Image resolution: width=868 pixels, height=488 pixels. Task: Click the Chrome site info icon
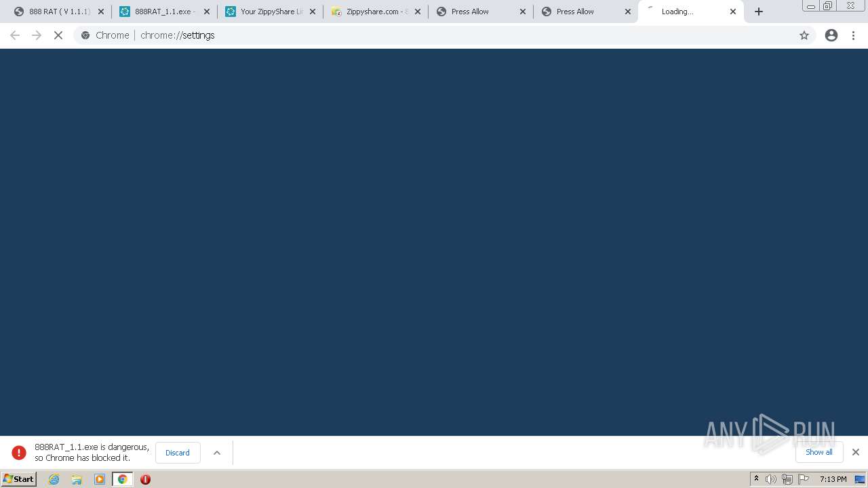85,35
